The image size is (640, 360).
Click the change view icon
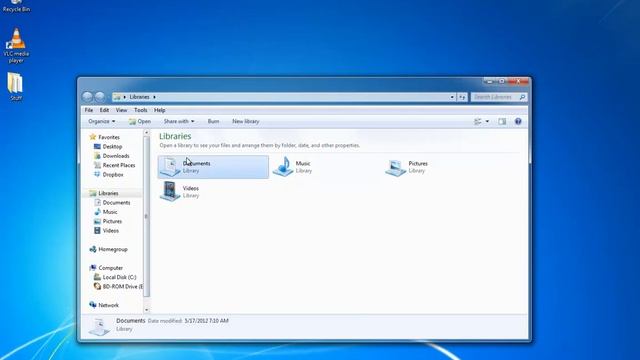(x=478, y=121)
